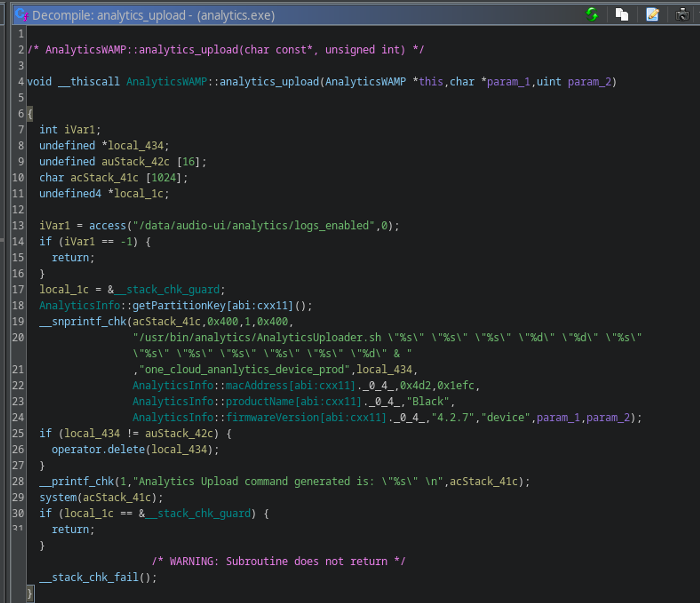Click the __snprintf_chk function call
700x603 pixels.
pyautogui.click(x=83, y=321)
